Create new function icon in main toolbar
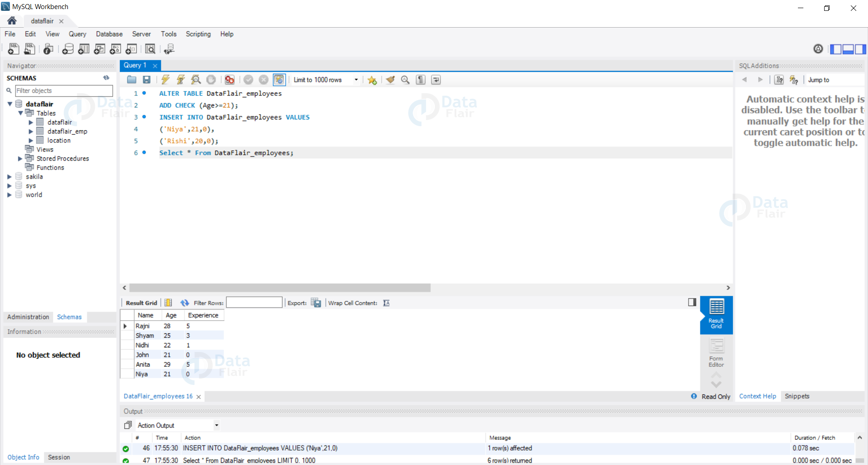 [x=131, y=49]
